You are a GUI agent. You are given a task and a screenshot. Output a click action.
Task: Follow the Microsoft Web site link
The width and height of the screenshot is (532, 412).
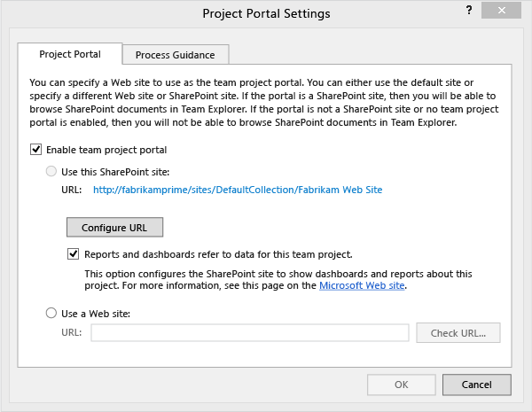pos(362,286)
